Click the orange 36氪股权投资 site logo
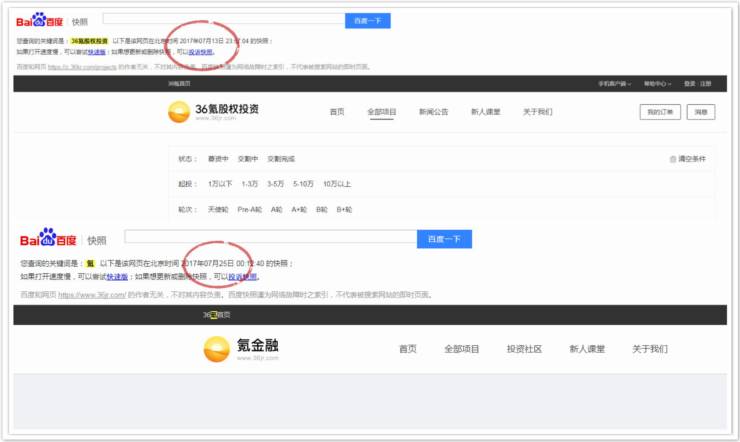The image size is (740, 442). pos(179,112)
